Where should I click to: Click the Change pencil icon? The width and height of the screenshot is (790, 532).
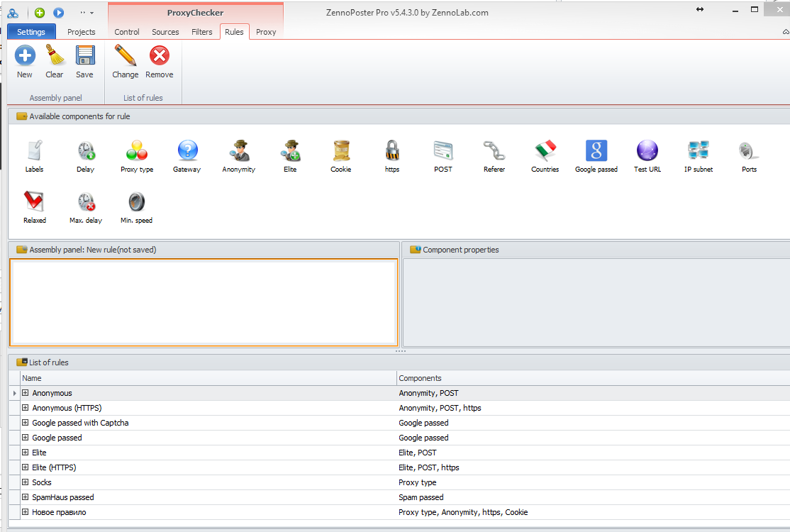click(125, 62)
